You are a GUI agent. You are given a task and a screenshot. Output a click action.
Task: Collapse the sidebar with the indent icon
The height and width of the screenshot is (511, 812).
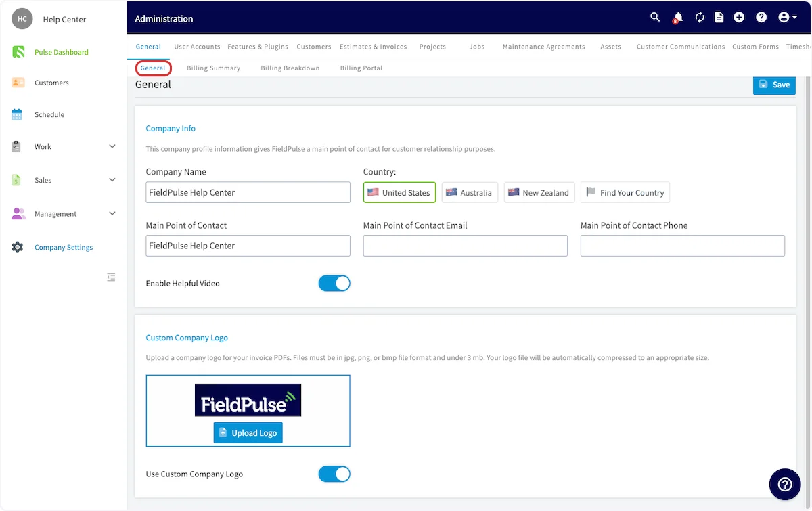pos(112,277)
